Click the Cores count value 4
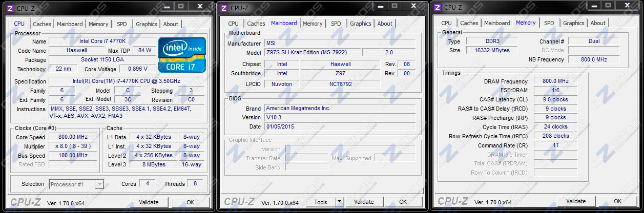 (147, 184)
